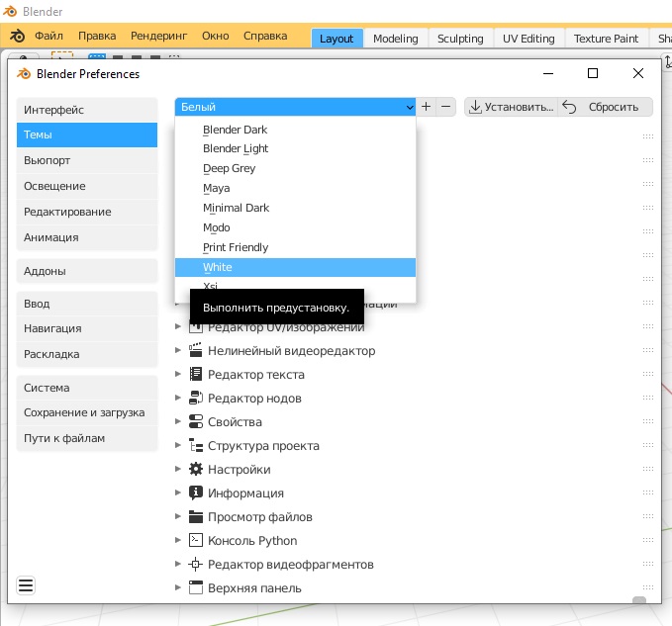Choose Blender Dark theme preset
This screenshot has width=672, height=626.
click(295, 130)
